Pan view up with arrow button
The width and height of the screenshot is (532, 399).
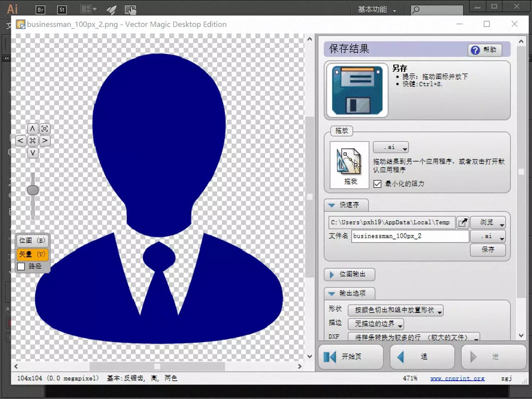[32, 129]
